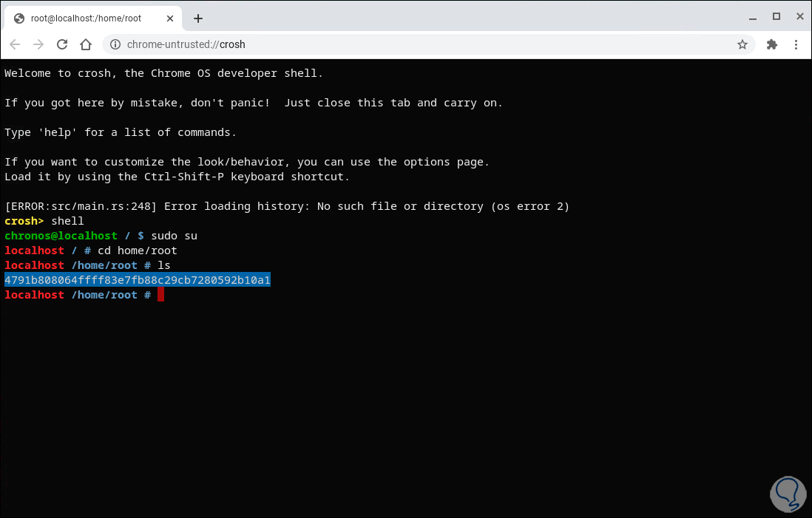Click the Reload page icon
The height and width of the screenshot is (518, 812).
62,44
